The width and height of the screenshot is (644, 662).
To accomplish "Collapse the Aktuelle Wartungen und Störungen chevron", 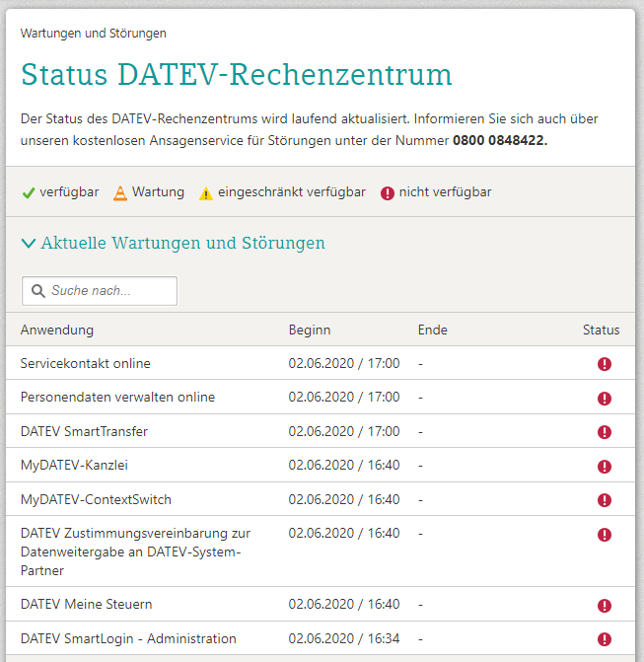I will tap(29, 243).
